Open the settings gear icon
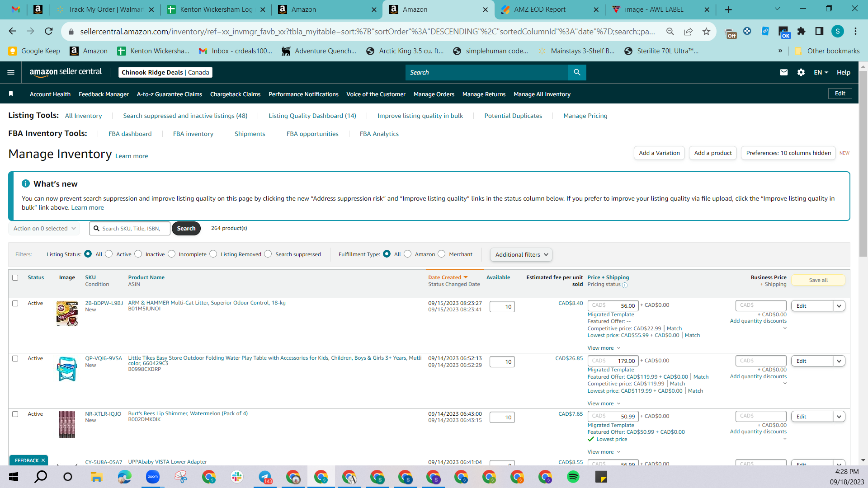The width and height of the screenshot is (868, 488). [801, 72]
